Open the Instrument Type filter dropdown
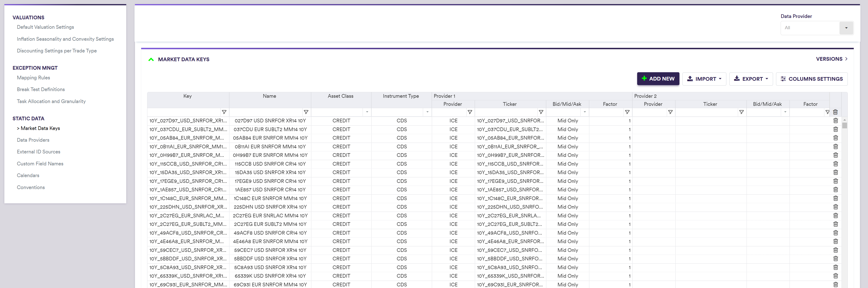 [427, 112]
